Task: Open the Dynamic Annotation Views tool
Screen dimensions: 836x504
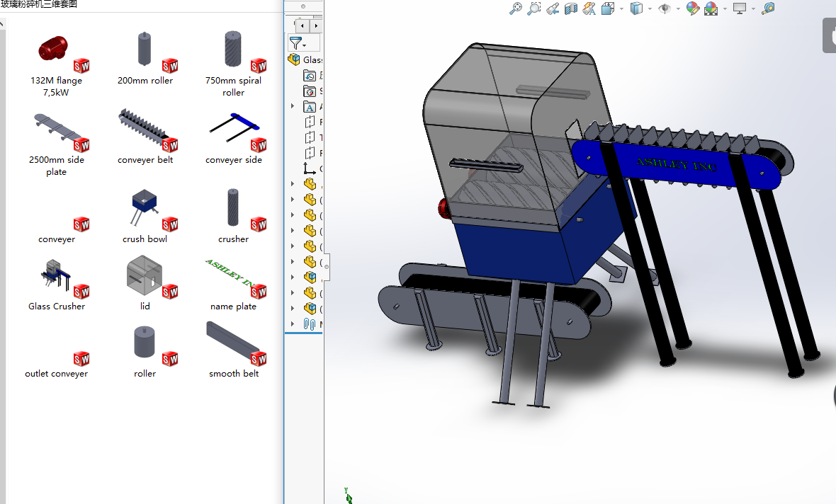Action: point(589,8)
